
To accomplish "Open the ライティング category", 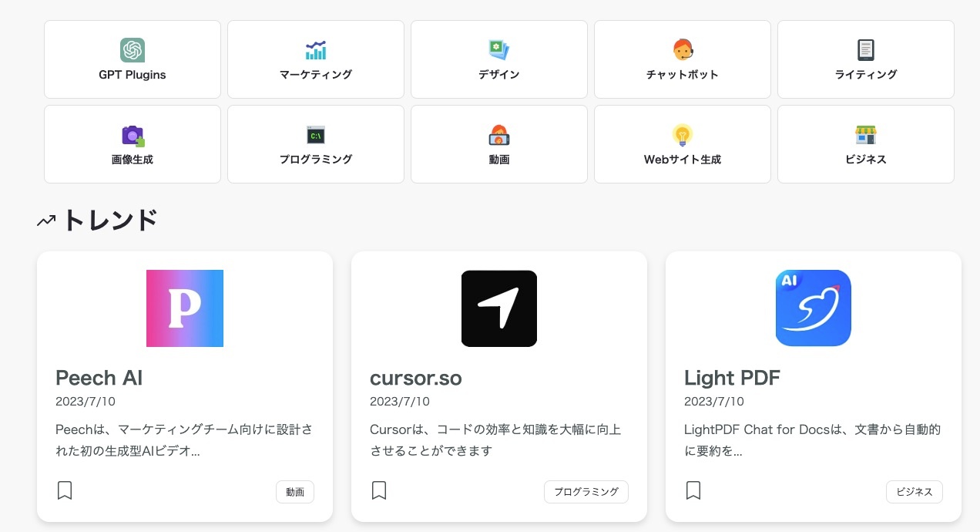I will click(866, 59).
